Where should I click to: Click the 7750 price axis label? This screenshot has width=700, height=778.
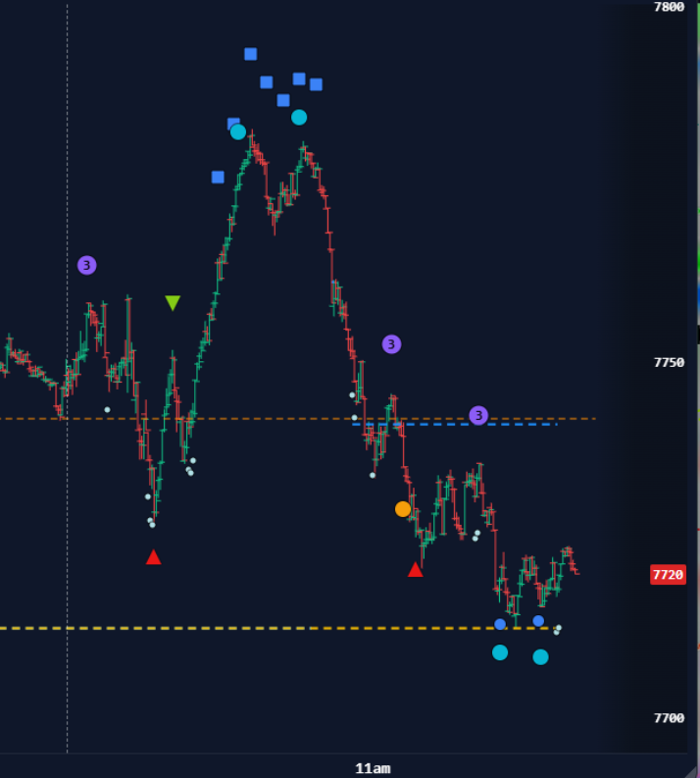click(669, 363)
